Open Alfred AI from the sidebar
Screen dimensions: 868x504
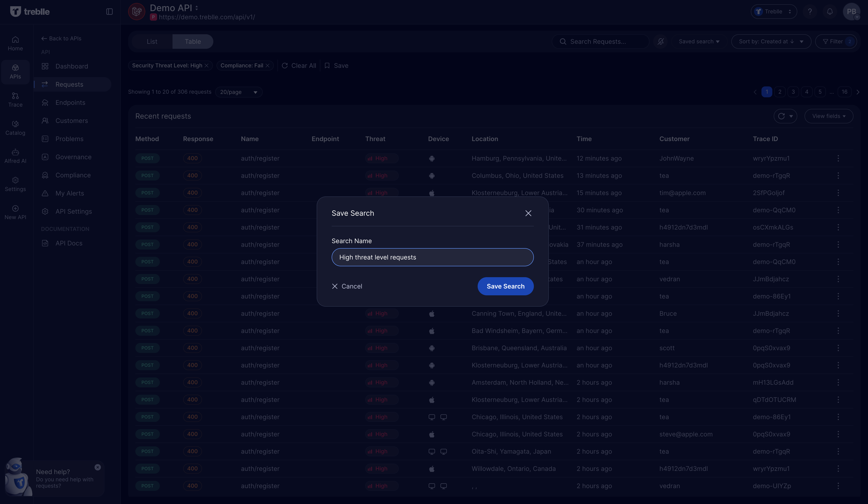[15, 156]
